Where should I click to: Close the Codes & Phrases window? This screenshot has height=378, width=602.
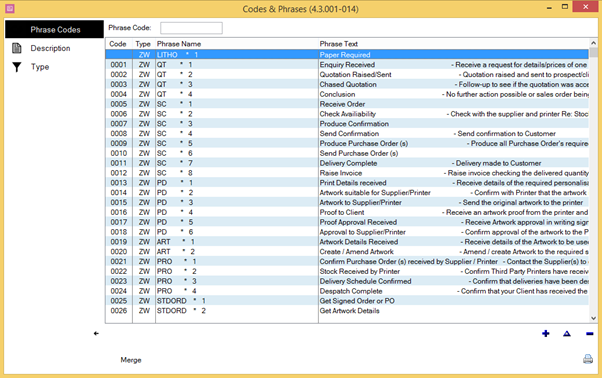click(x=585, y=7)
